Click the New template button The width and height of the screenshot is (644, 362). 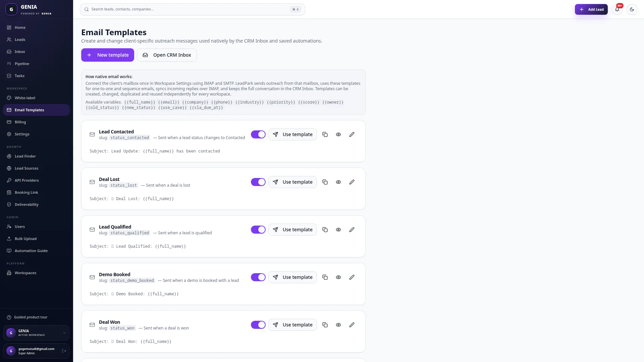[x=108, y=55]
